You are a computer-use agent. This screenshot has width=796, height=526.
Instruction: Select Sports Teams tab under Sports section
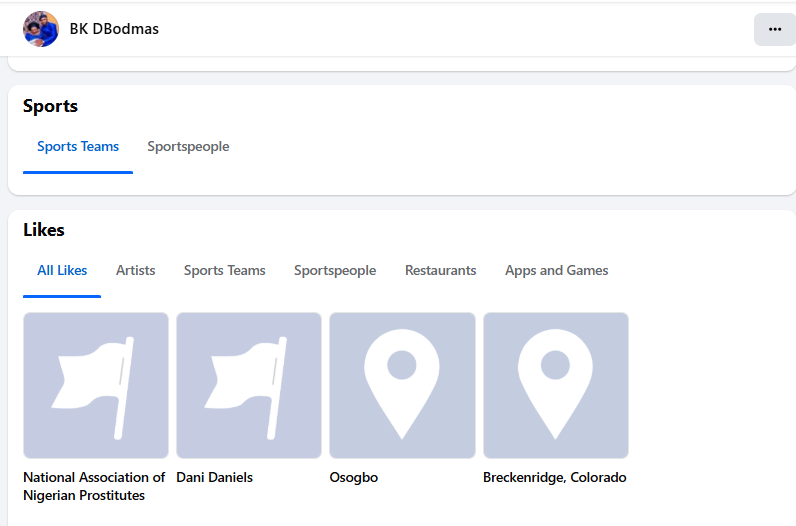coord(78,147)
